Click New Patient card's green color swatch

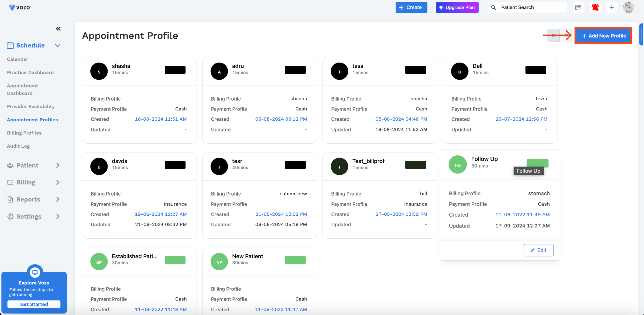pyautogui.click(x=295, y=260)
